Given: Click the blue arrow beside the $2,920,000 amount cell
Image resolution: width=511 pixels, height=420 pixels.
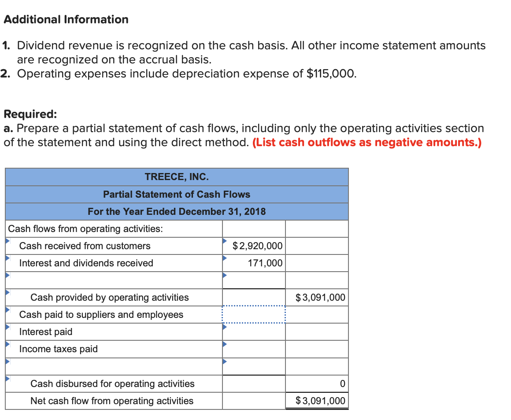Looking at the screenshot, I should [225, 241].
